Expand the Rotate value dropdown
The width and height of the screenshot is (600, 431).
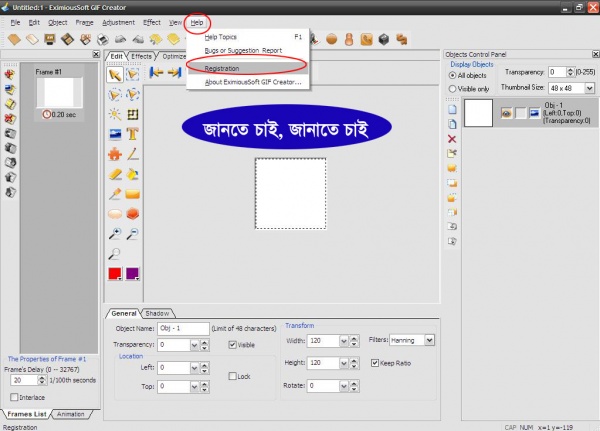coord(344,386)
